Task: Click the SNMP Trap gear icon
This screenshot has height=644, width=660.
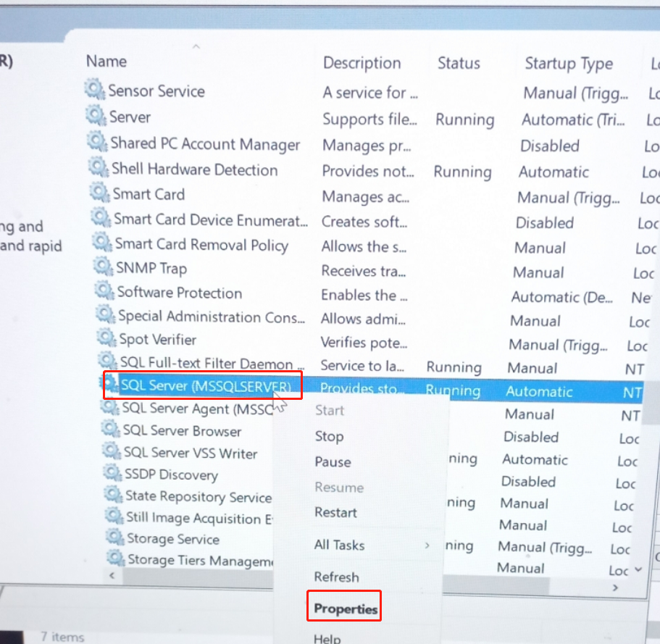Action: click(103, 267)
